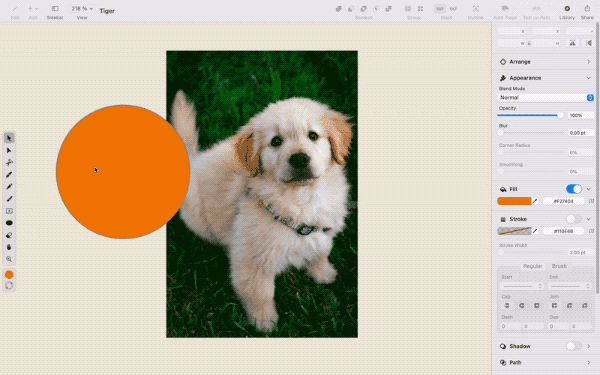This screenshot has height=375, width=600.
Task: Click the Share button in toolbar
Action: [587, 8]
